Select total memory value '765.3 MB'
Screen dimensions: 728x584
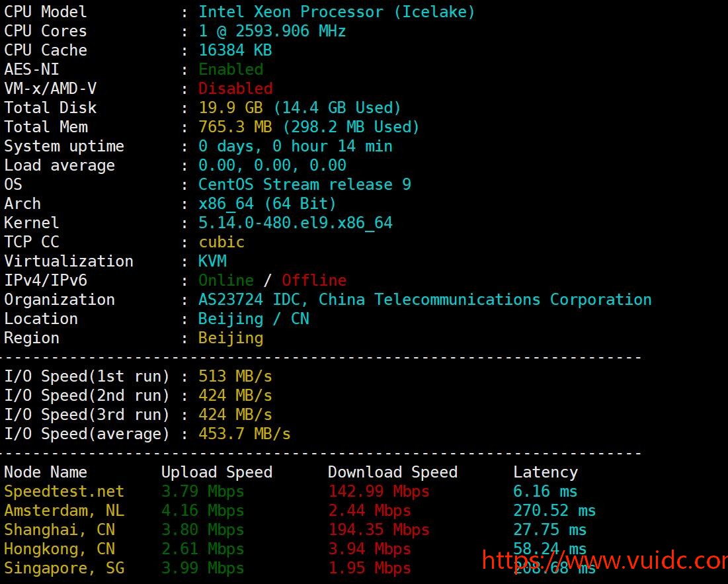tap(235, 127)
